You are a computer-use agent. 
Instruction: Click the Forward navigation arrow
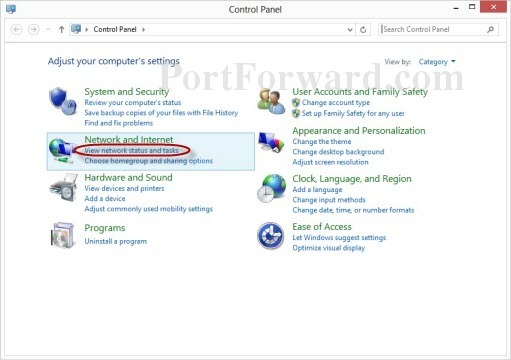(33, 30)
